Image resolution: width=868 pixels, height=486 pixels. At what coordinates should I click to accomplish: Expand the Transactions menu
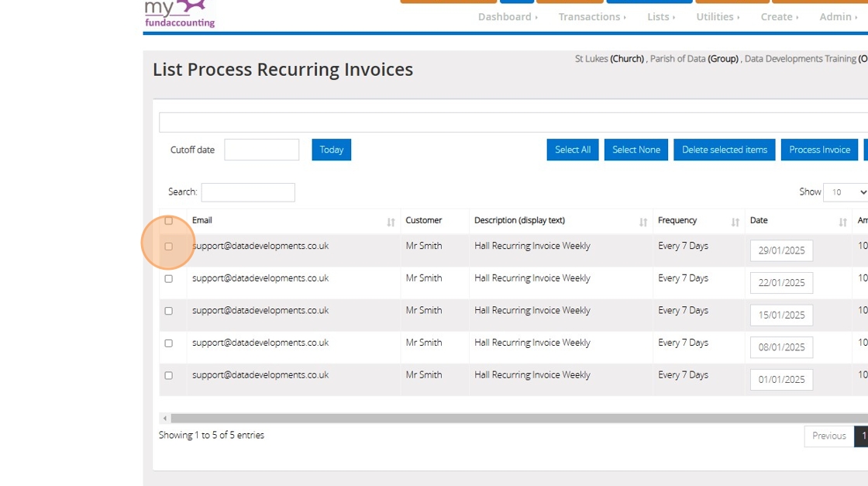tap(592, 17)
